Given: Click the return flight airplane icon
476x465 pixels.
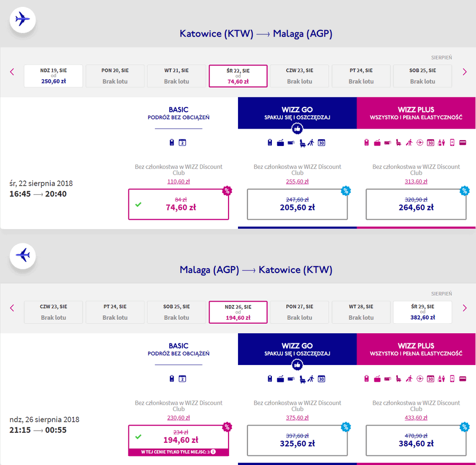Looking at the screenshot, I should (23, 256).
